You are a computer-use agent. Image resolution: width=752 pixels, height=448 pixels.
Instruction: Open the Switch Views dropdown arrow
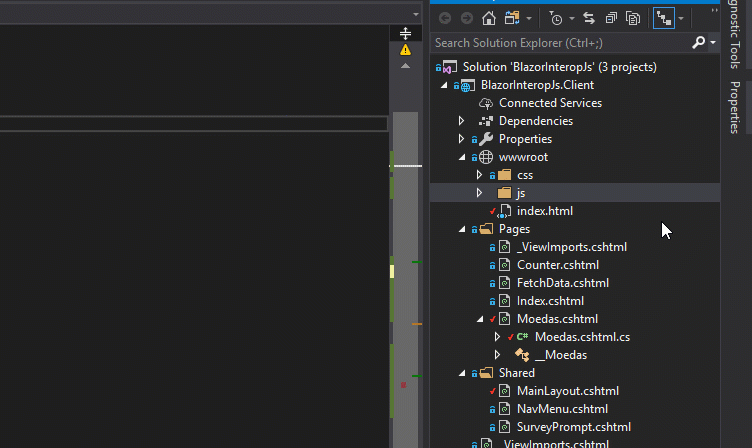529,19
